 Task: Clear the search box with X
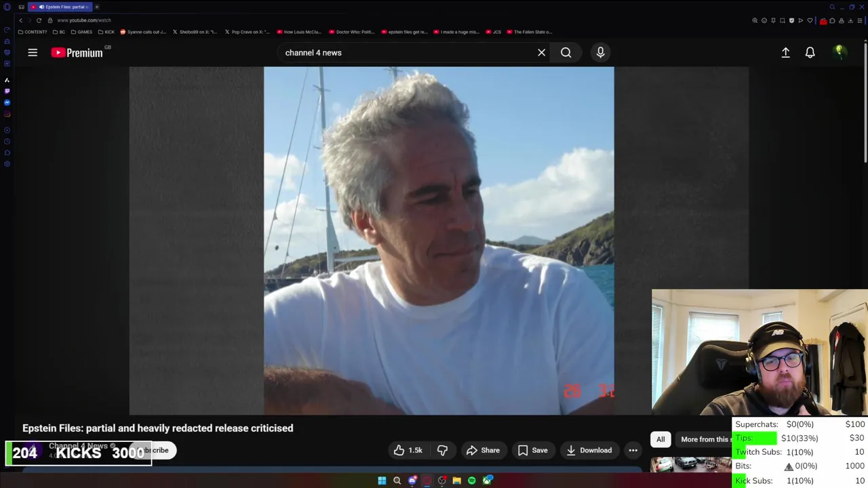coord(541,52)
